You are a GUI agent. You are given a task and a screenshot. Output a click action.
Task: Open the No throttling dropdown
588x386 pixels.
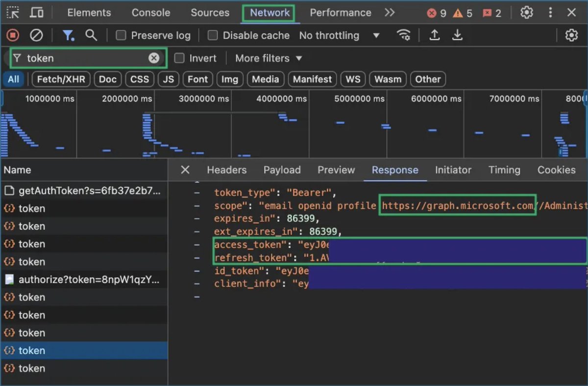[x=340, y=35]
